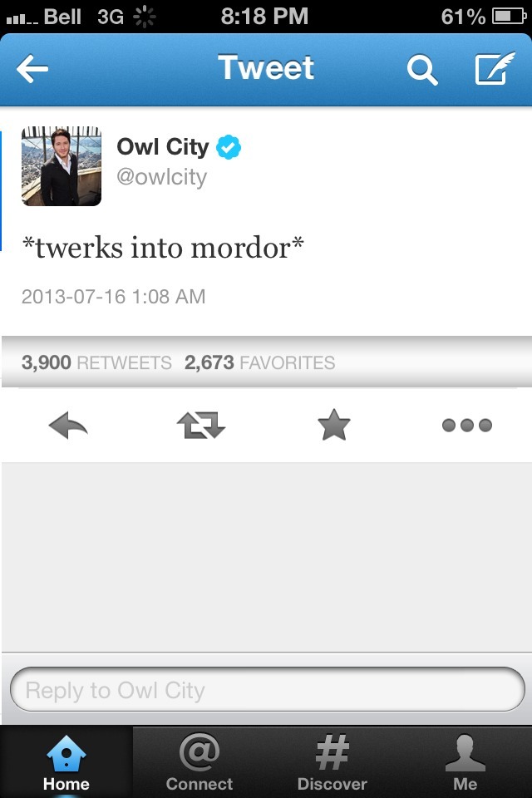Screen dimensions: 532x798
Task: Reply to tweet using arrow icon
Action: (x=68, y=426)
